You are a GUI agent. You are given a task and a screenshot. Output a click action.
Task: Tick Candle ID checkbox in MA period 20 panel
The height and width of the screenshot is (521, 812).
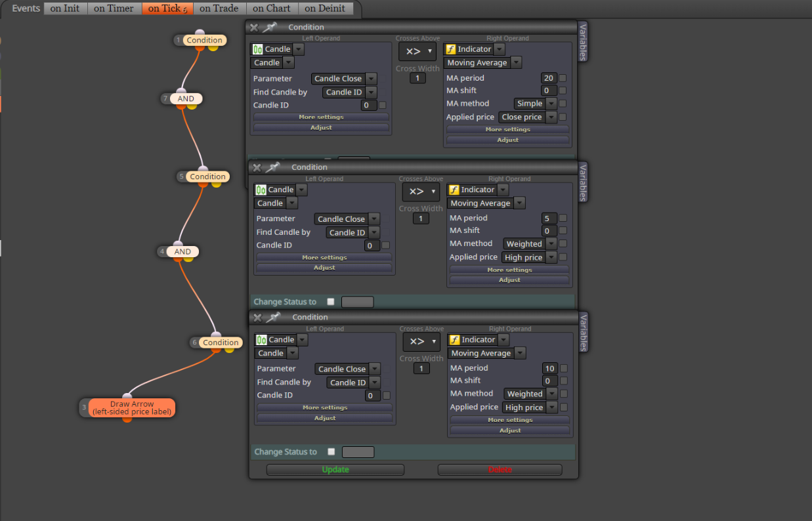point(383,105)
